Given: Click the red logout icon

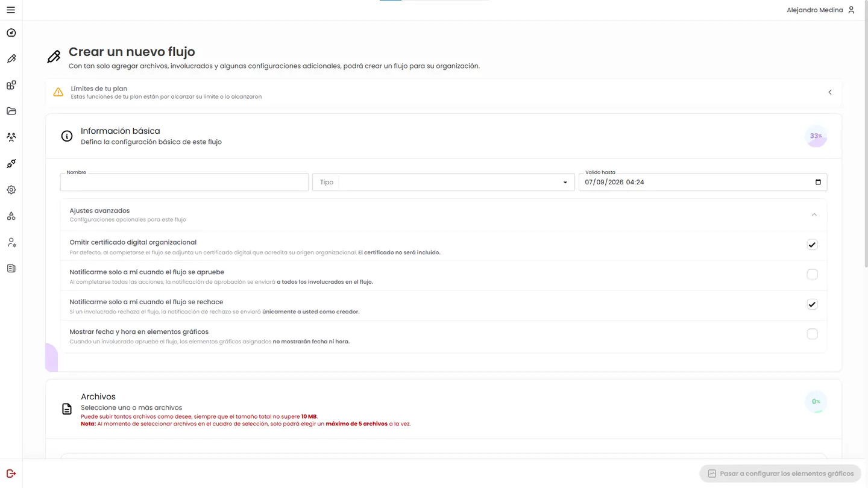Looking at the screenshot, I should [11, 474].
